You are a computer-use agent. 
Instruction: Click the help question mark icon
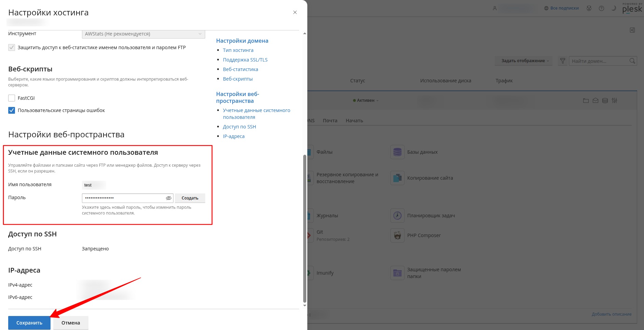[x=601, y=8]
